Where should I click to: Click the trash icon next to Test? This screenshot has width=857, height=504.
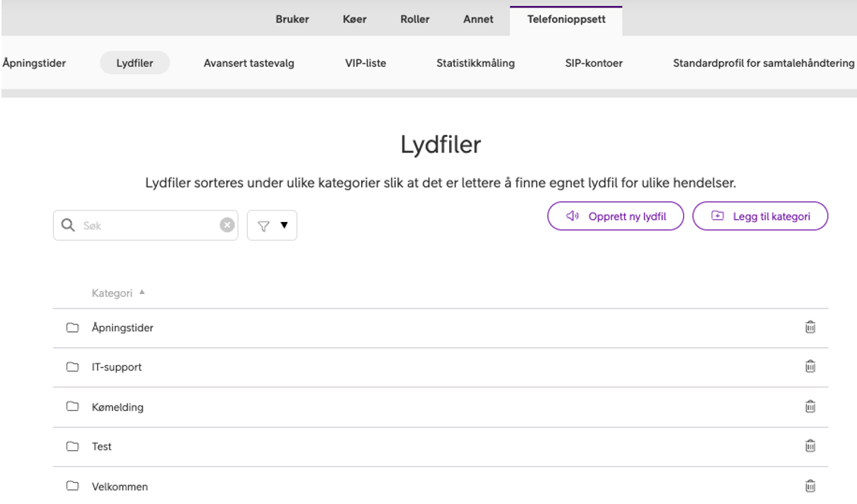[x=810, y=446]
